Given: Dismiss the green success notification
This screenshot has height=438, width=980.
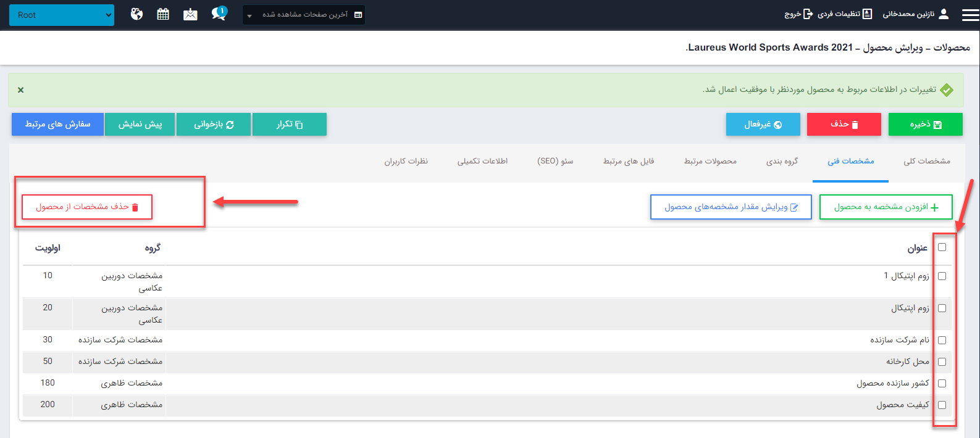Looking at the screenshot, I should pos(21,90).
